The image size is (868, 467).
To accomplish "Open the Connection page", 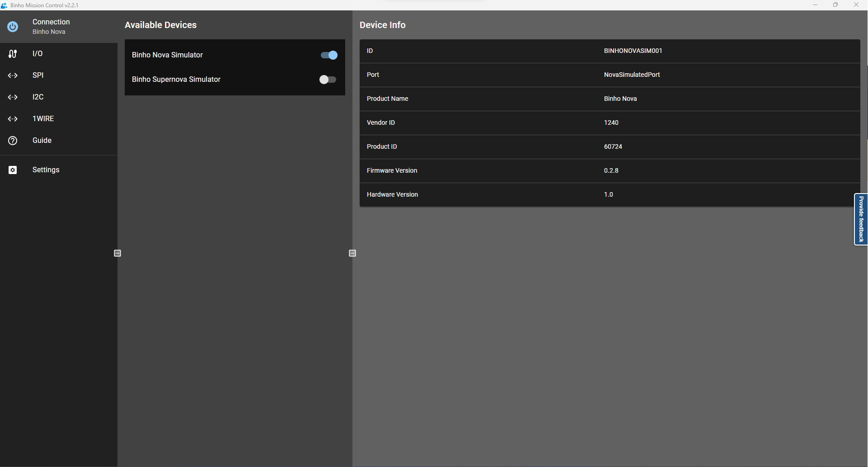I will 59,27.
